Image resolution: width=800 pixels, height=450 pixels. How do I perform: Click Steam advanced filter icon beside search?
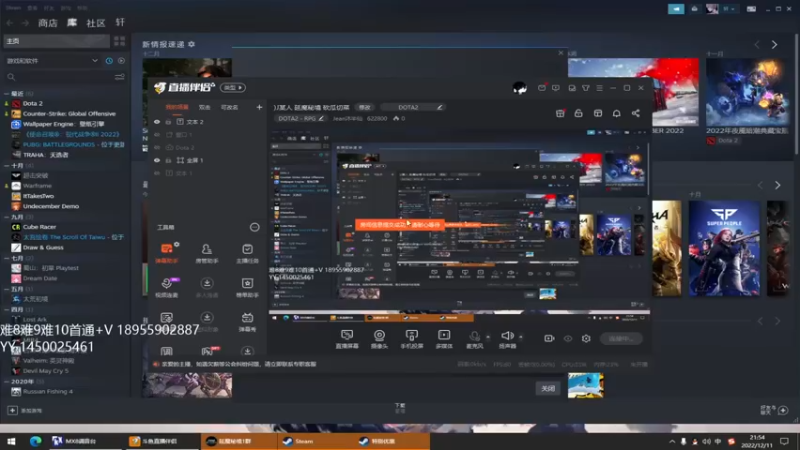pyautogui.click(x=119, y=77)
